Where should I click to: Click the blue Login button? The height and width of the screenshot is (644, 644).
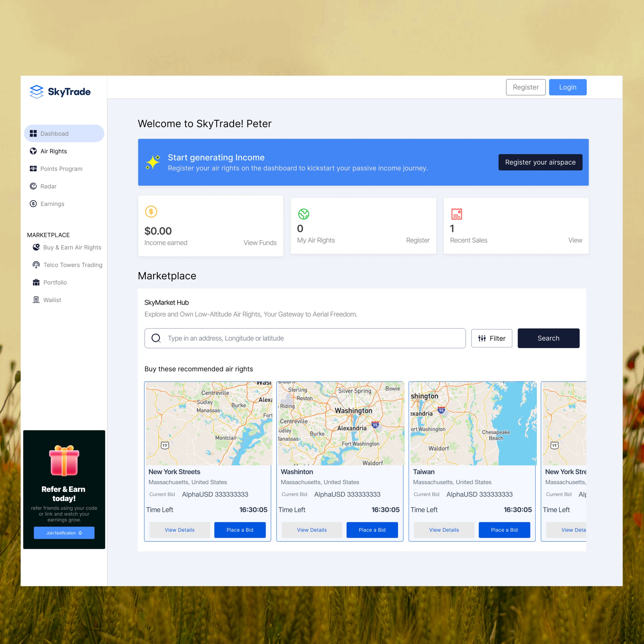coord(567,87)
